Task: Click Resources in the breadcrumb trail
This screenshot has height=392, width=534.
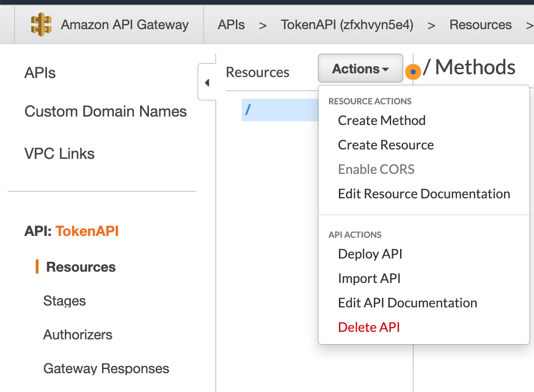Action: pos(480,24)
